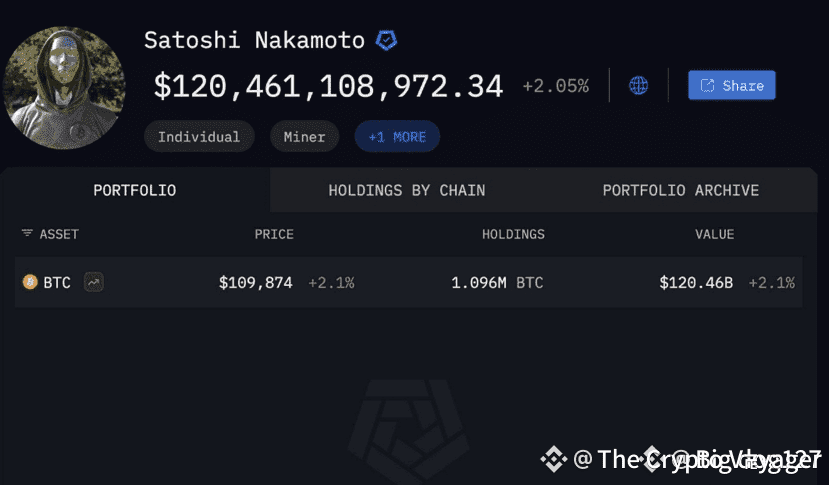Open the BTC chart icon
Viewport: 829px width, 485px height.
(93, 283)
